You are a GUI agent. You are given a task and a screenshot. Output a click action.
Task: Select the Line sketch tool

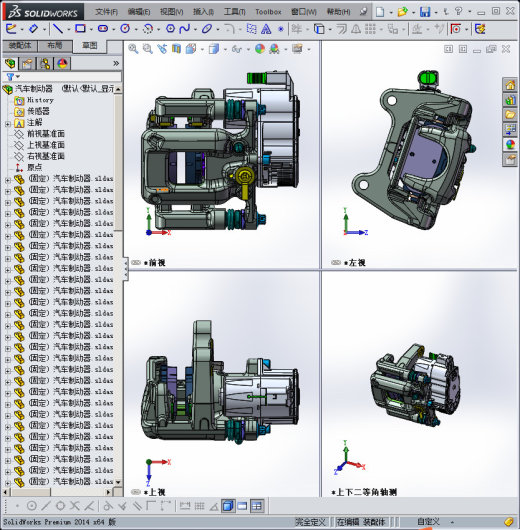(58, 29)
